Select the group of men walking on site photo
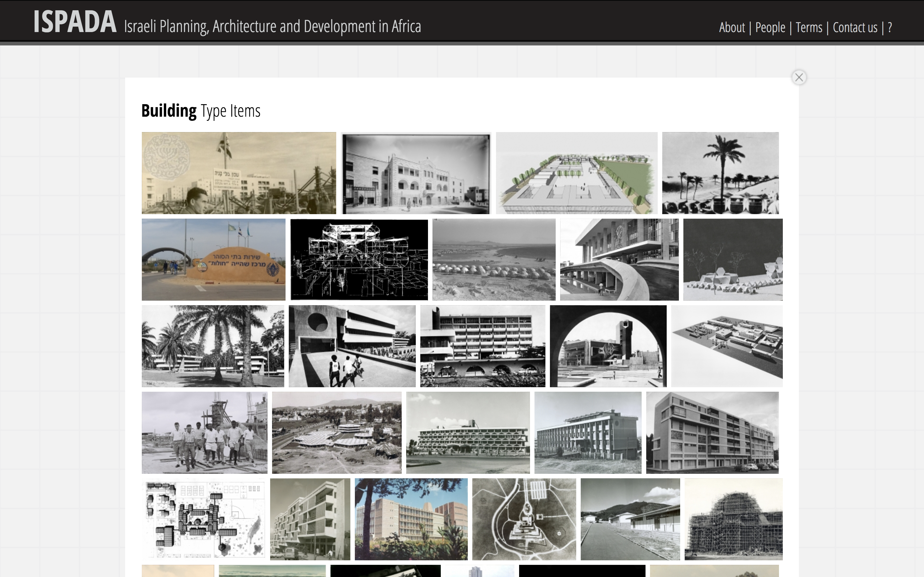 (x=204, y=432)
